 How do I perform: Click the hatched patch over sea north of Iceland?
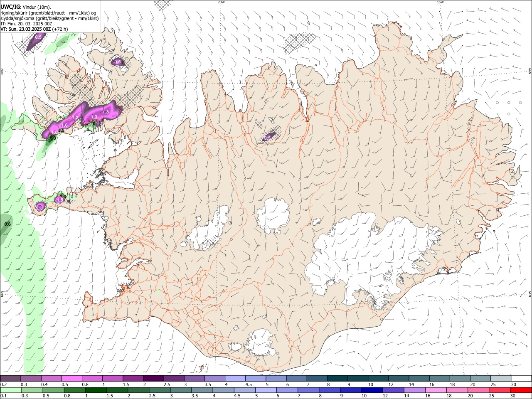point(300,44)
